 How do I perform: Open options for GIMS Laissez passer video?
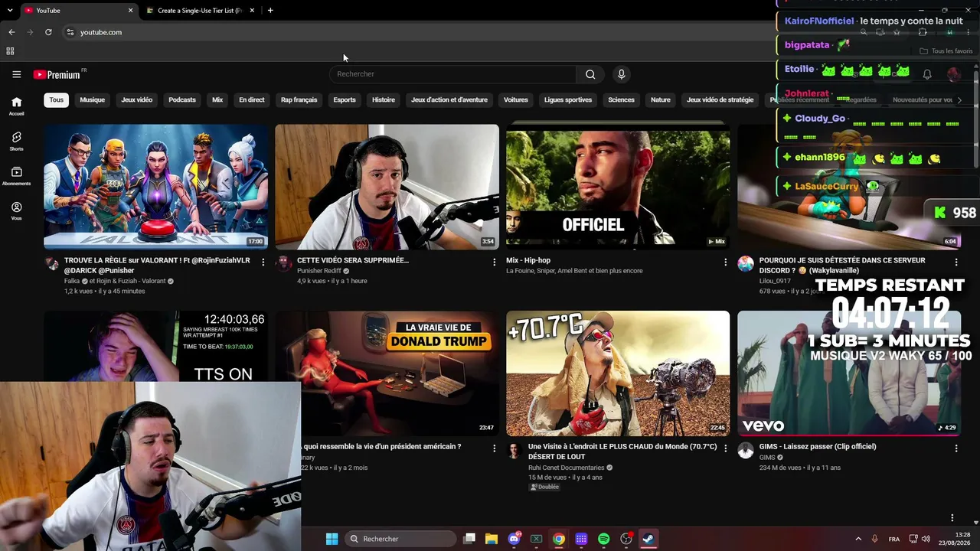pyautogui.click(x=955, y=448)
